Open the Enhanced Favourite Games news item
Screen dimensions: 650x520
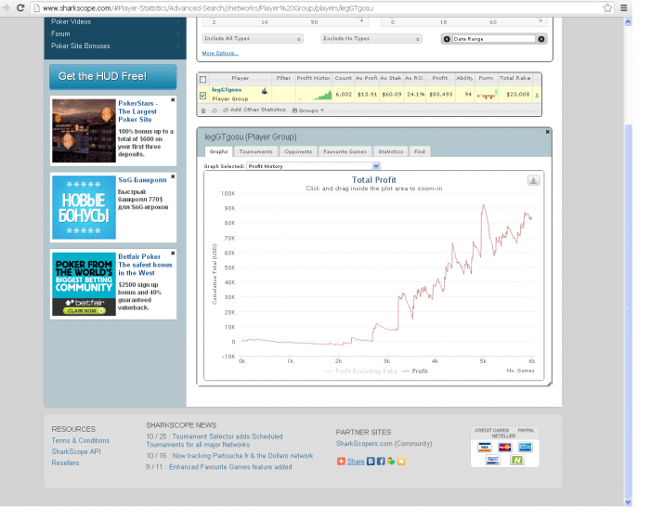[230, 467]
